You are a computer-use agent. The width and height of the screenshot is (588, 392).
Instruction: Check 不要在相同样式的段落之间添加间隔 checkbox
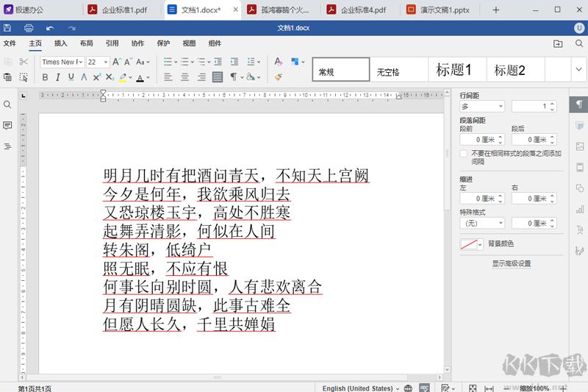pyautogui.click(x=463, y=154)
